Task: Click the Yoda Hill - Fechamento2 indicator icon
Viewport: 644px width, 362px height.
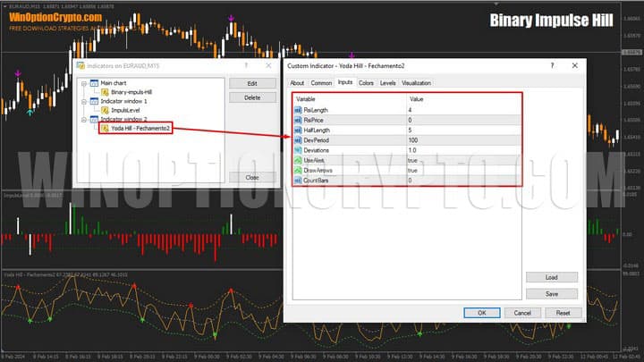Action: [x=106, y=129]
